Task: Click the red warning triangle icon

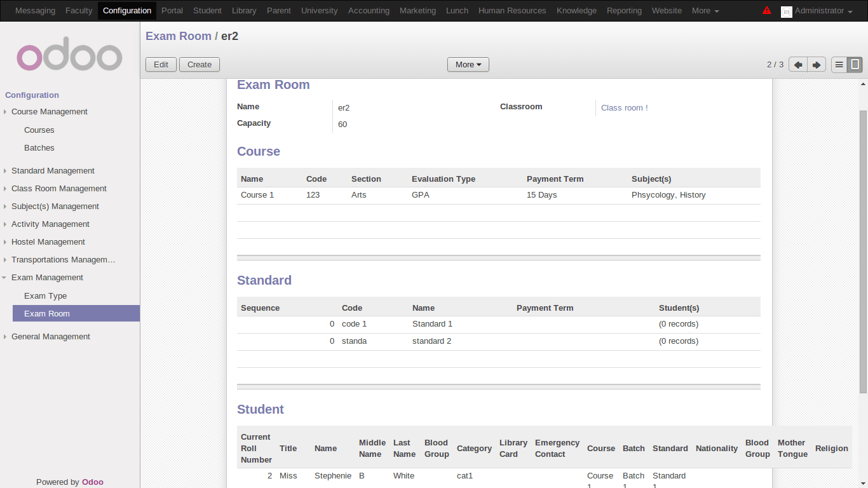Action: click(767, 10)
